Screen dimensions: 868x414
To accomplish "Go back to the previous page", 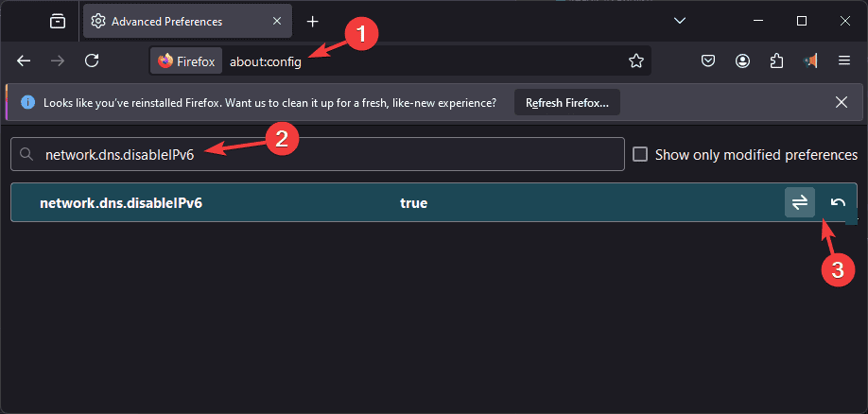I will point(24,60).
